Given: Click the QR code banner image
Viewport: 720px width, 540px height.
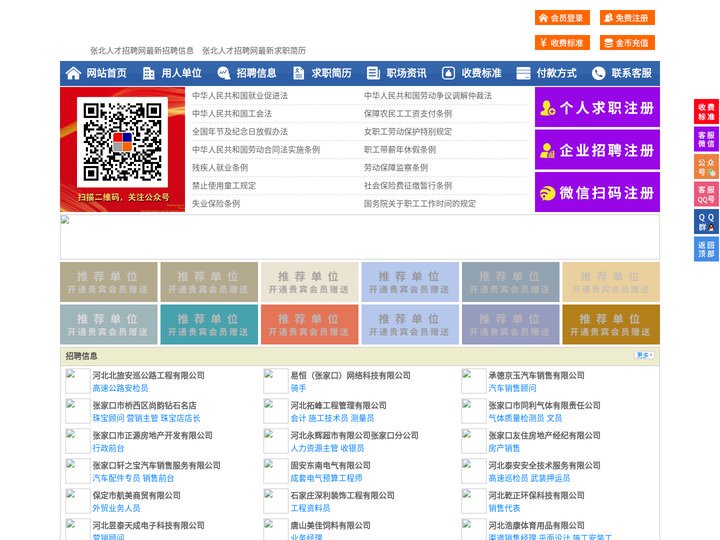Looking at the screenshot, I should 123,150.
